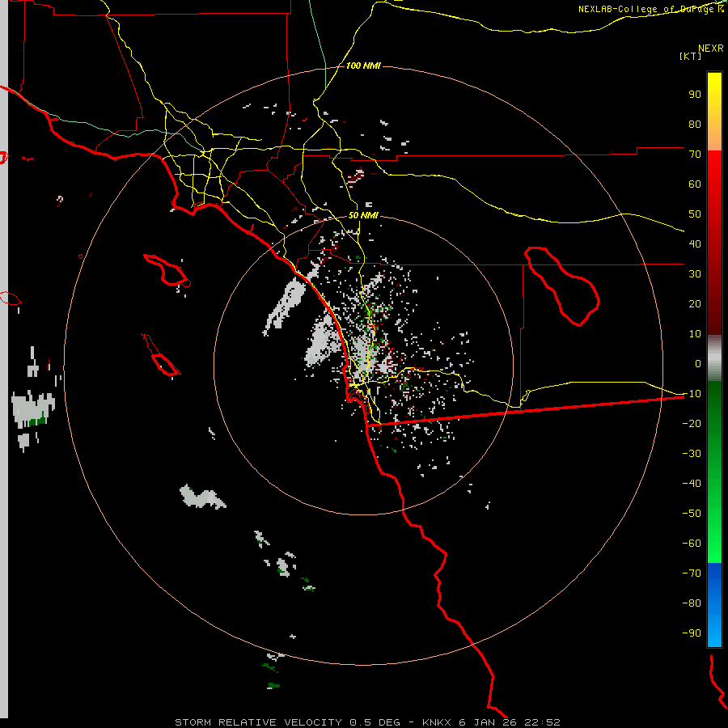Click the -30 value on velocity scale
The height and width of the screenshot is (728, 728).
point(692,454)
